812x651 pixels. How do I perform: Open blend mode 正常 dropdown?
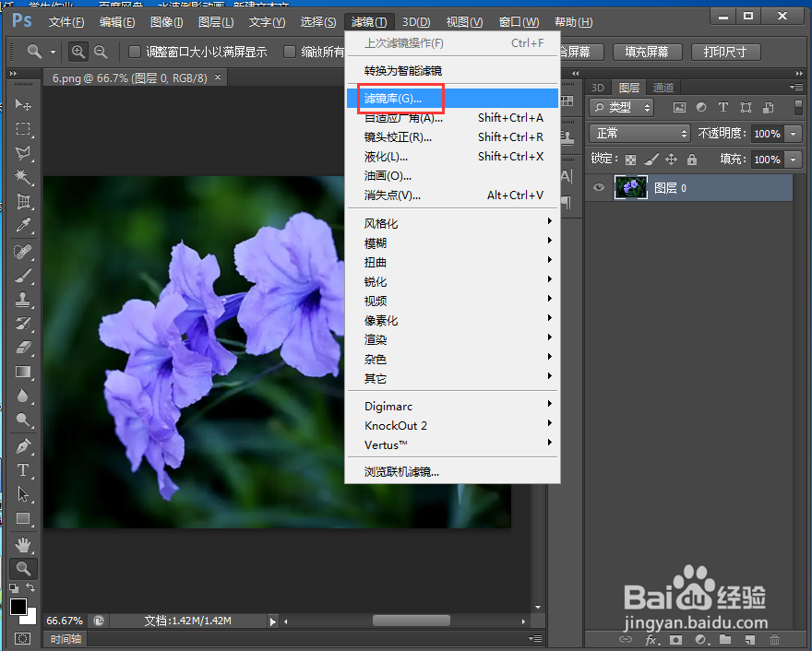(639, 134)
